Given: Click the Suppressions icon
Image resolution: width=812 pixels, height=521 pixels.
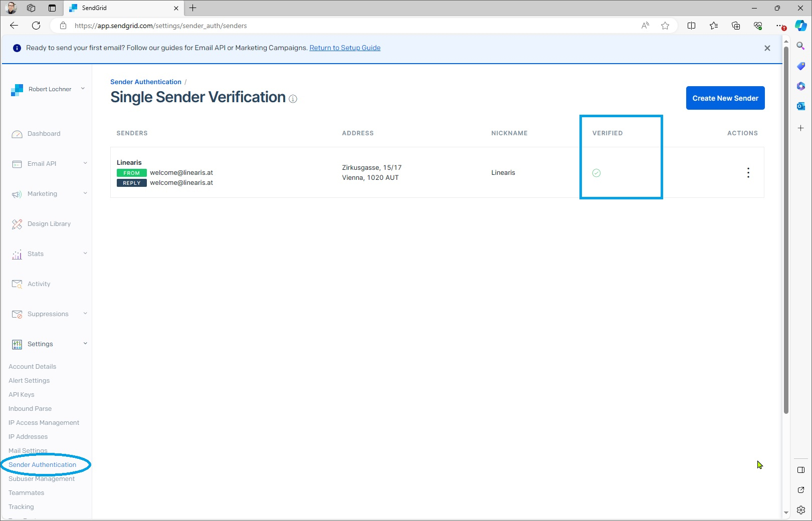Looking at the screenshot, I should (x=17, y=314).
